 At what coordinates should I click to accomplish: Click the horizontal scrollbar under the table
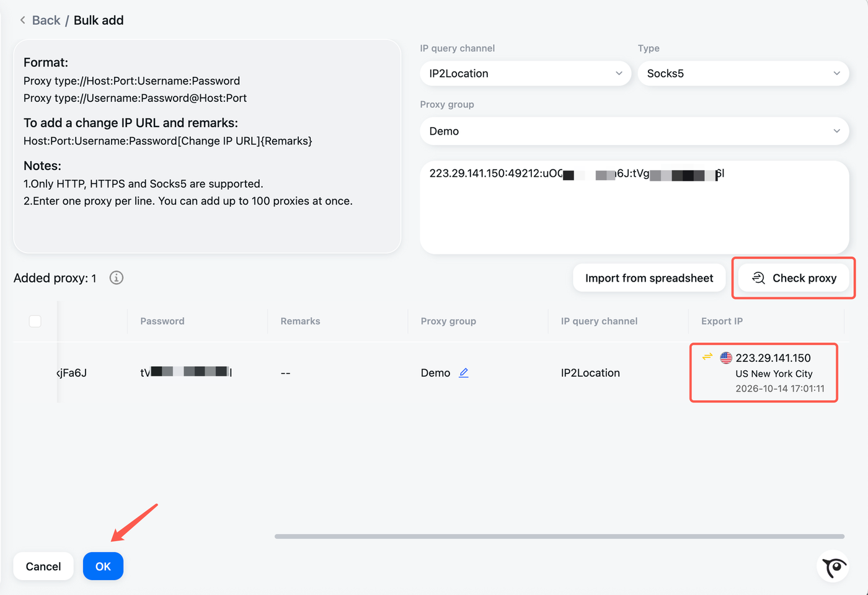[x=559, y=536]
